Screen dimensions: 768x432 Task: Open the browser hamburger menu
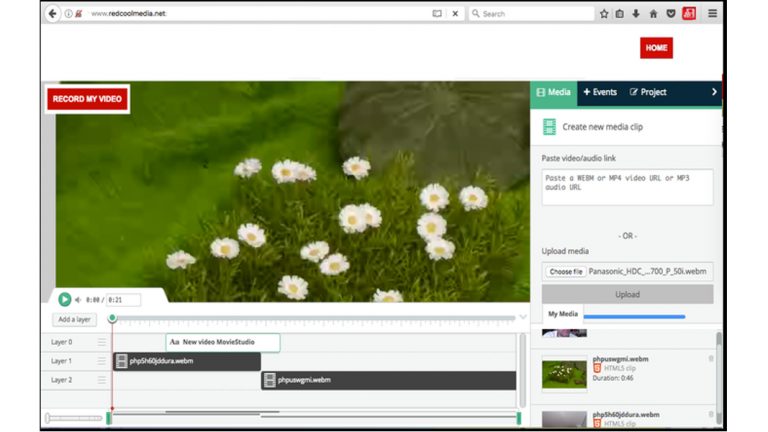(x=713, y=14)
